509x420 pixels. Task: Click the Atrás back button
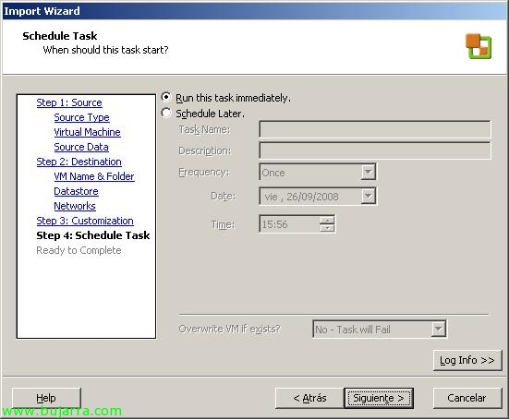click(x=309, y=398)
